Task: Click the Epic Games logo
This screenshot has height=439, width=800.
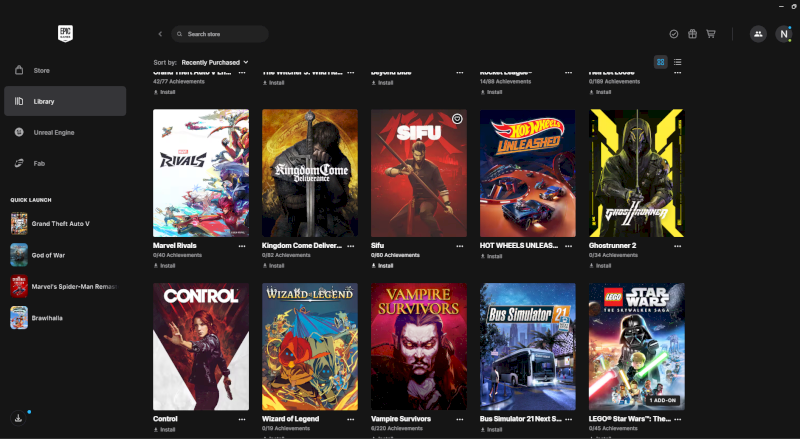Action: click(x=66, y=33)
